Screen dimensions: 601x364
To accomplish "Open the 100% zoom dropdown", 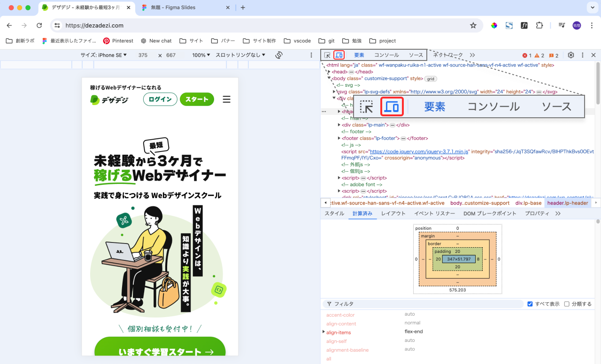I will (x=200, y=55).
